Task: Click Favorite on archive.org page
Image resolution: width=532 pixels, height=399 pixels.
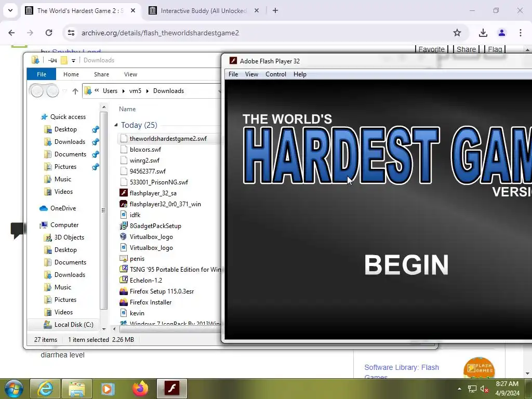Action: tap(432, 49)
